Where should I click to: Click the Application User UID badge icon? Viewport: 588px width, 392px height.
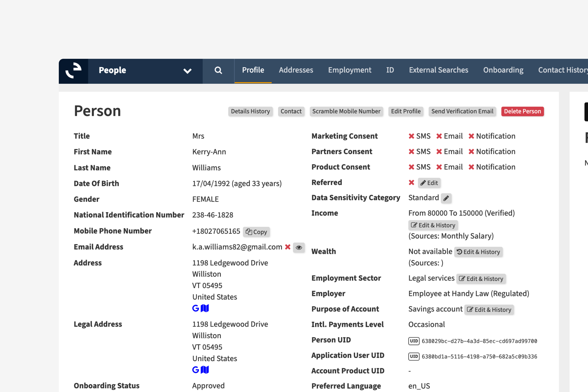point(414,356)
